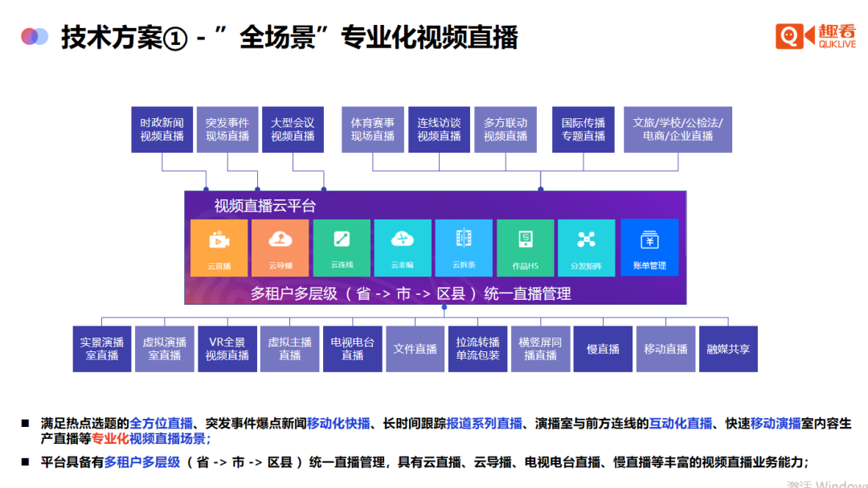The height and width of the screenshot is (488, 868).
Task: Choose the 国际传播专题直播 box
Action: (x=583, y=129)
